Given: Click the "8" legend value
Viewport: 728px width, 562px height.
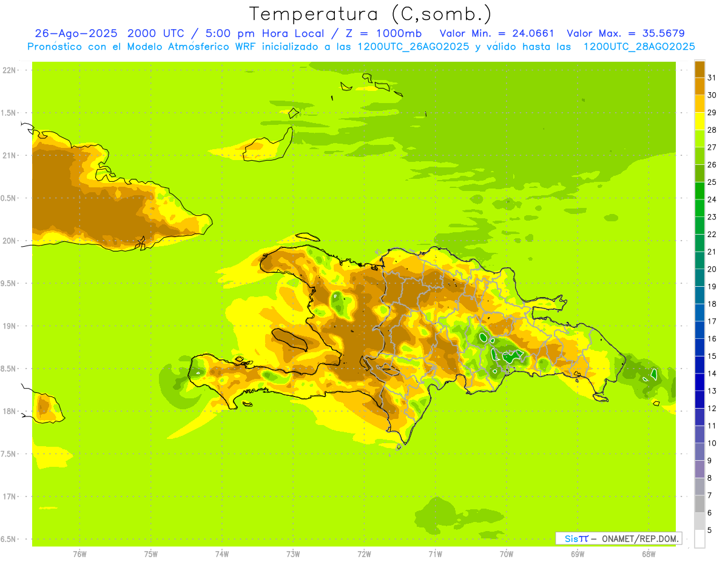Looking at the screenshot, I should click(x=710, y=478).
